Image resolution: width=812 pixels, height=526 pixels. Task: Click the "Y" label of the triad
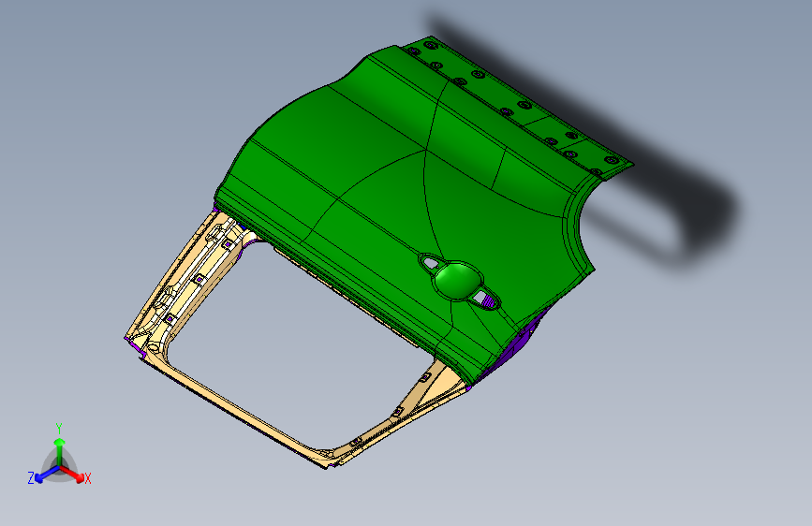59,429
